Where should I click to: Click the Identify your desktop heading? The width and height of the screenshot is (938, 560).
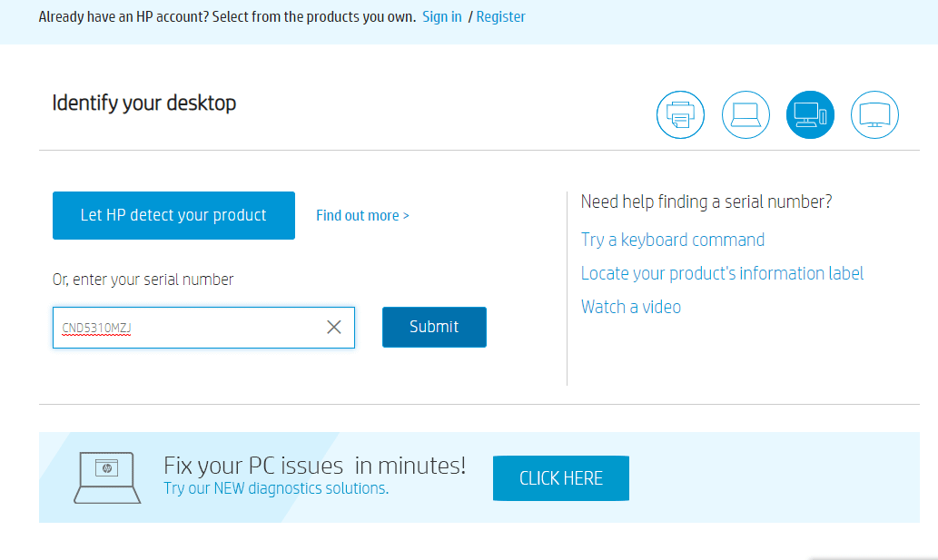click(x=144, y=103)
